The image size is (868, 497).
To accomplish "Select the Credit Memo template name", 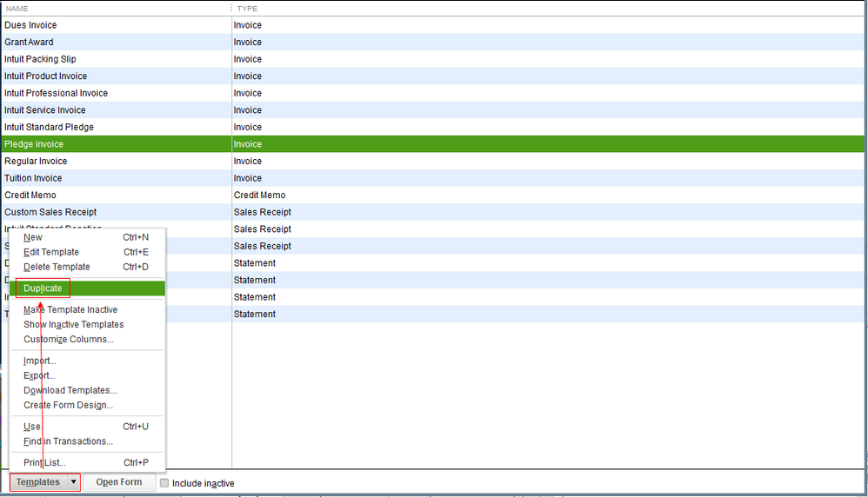I will click(30, 195).
